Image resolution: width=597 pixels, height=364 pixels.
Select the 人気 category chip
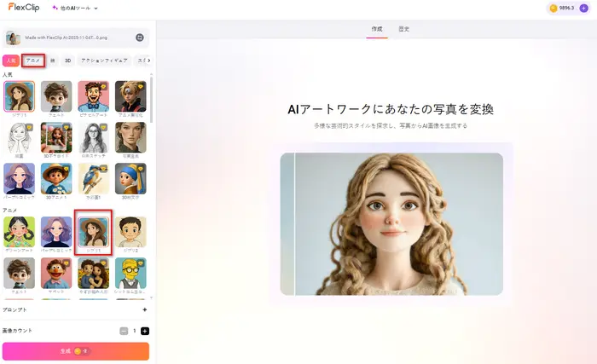[11, 61]
